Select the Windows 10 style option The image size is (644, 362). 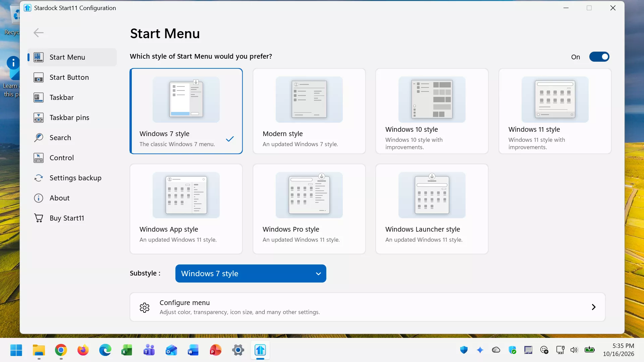(432, 111)
